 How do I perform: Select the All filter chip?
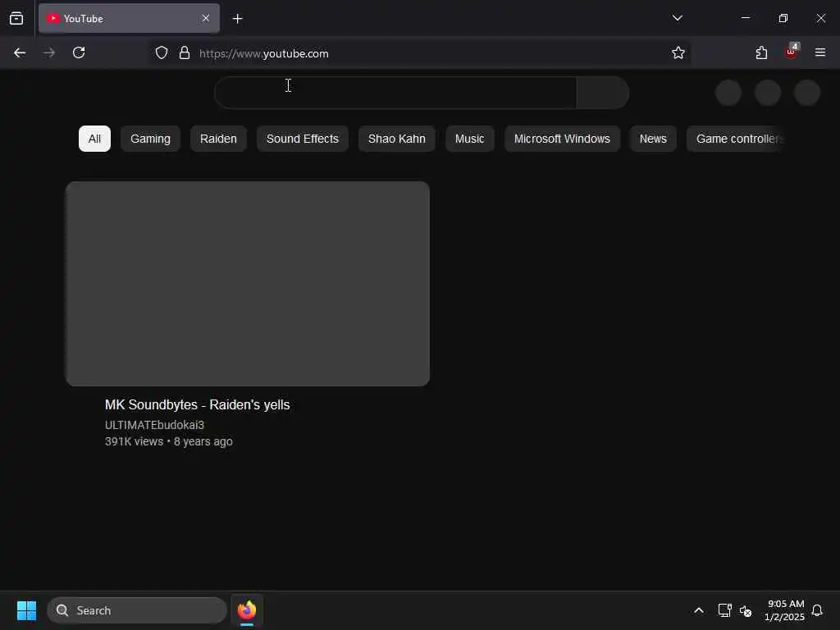pos(95,139)
